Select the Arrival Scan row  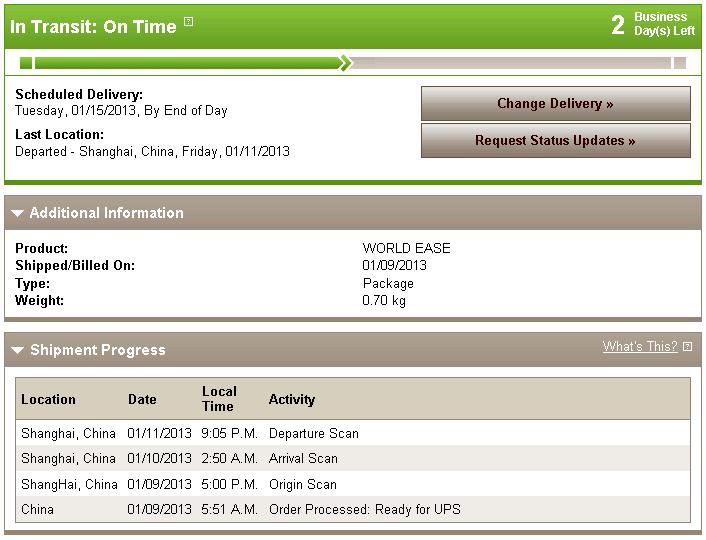click(x=353, y=458)
